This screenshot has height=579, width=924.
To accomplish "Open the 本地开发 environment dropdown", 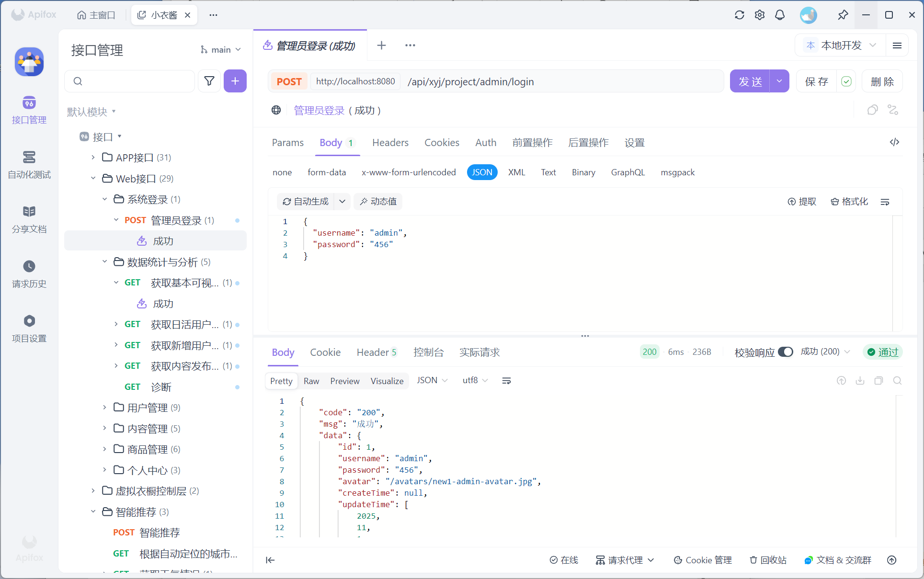I will click(x=841, y=45).
